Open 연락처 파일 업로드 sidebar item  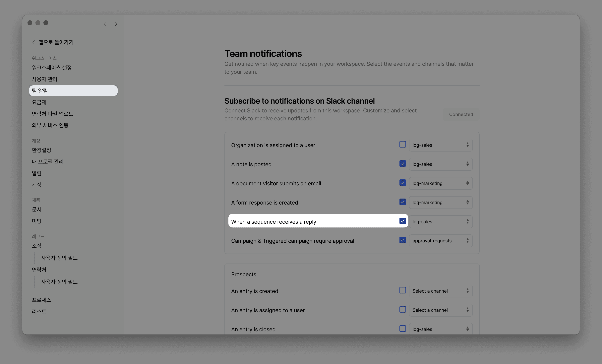coord(53,114)
